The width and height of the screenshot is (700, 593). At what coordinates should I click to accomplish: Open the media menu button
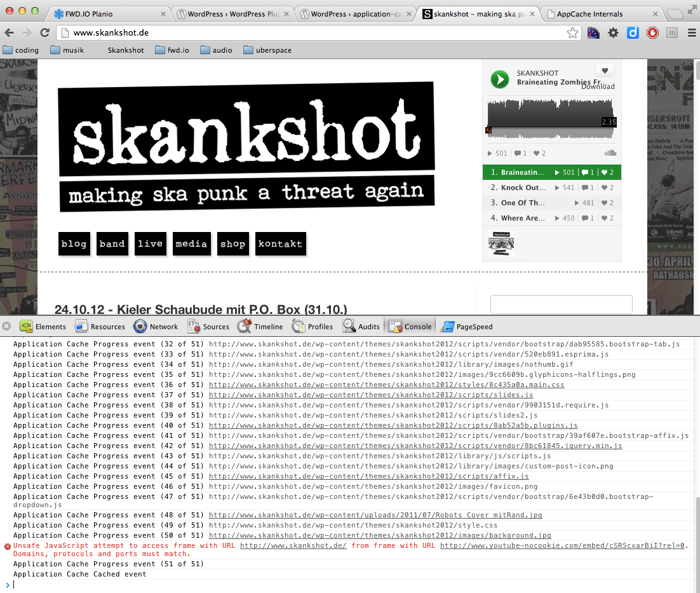click(192, 244)
